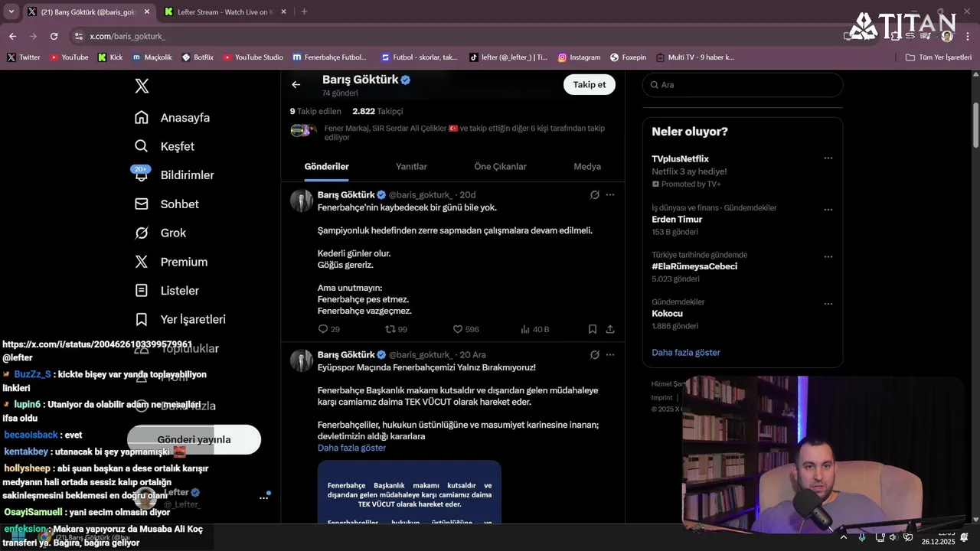This screenshot has height=551, width=980.
Task: Open Anasayfa home icon
Action: pyautogui.click(x=142, y=117)
